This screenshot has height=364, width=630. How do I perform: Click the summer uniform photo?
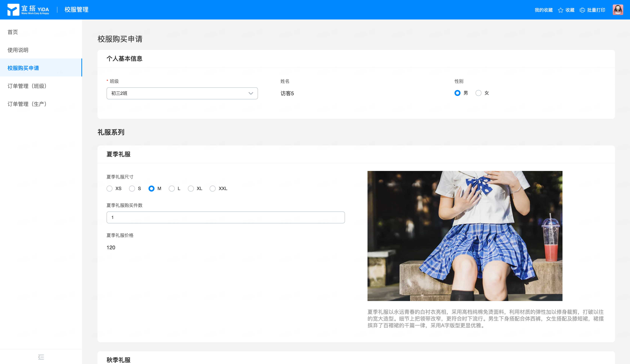(x=465, y=236)
